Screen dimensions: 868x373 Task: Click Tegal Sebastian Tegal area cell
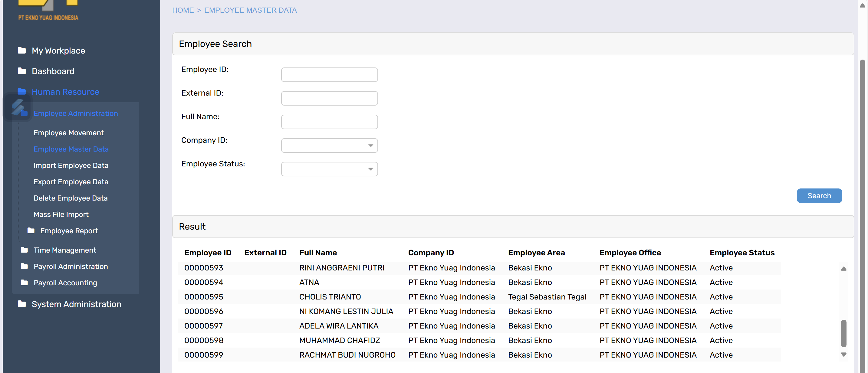pyautogui.click(x=547, y=297)
